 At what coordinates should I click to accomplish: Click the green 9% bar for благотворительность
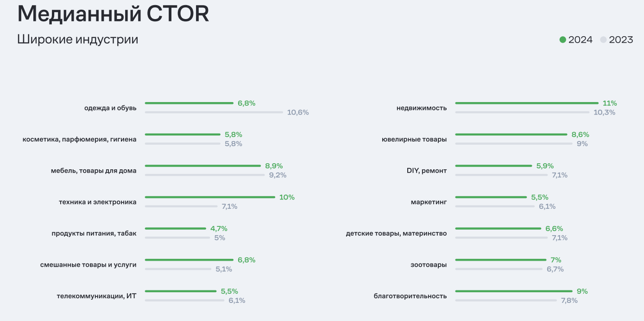(514, 291)
